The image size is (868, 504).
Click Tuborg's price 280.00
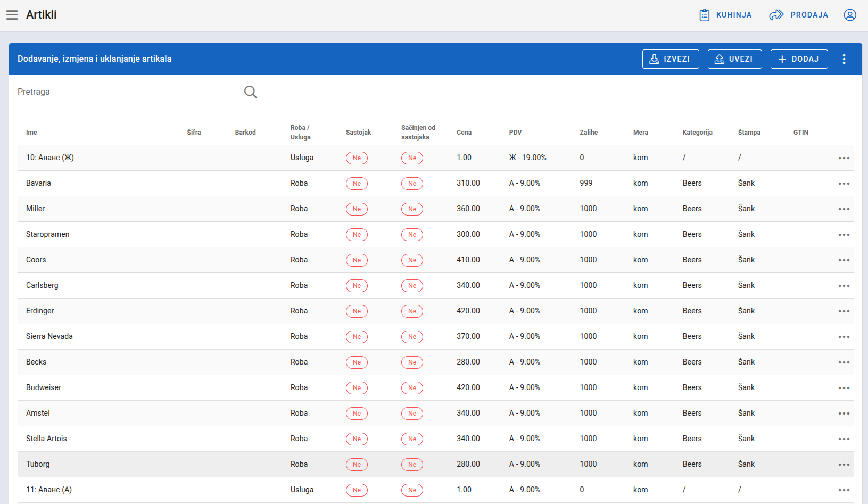[x=468, y=464]
